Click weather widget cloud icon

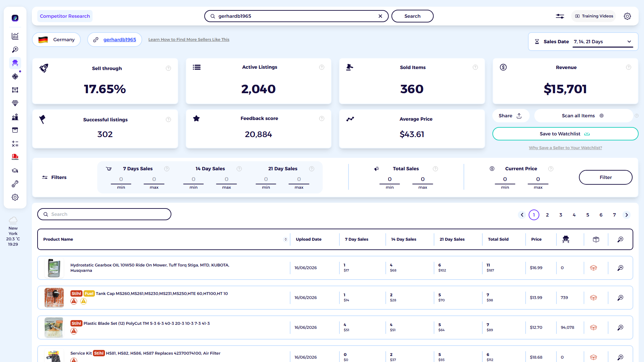point(13,220)
